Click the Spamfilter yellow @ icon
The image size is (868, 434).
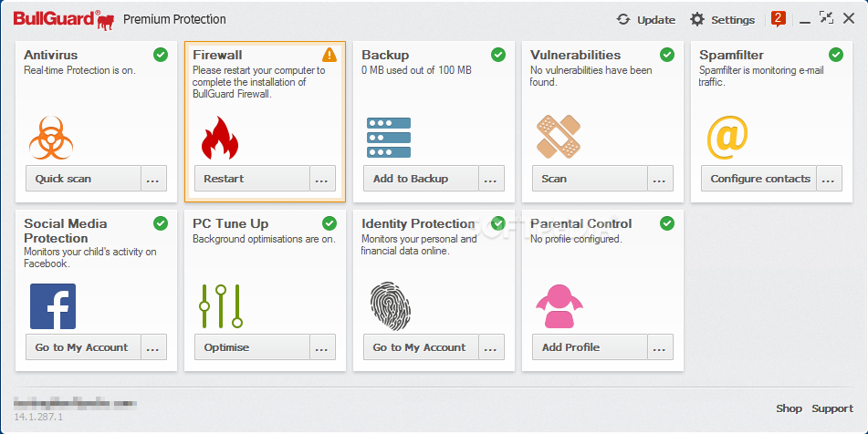(x=727, y=137)
